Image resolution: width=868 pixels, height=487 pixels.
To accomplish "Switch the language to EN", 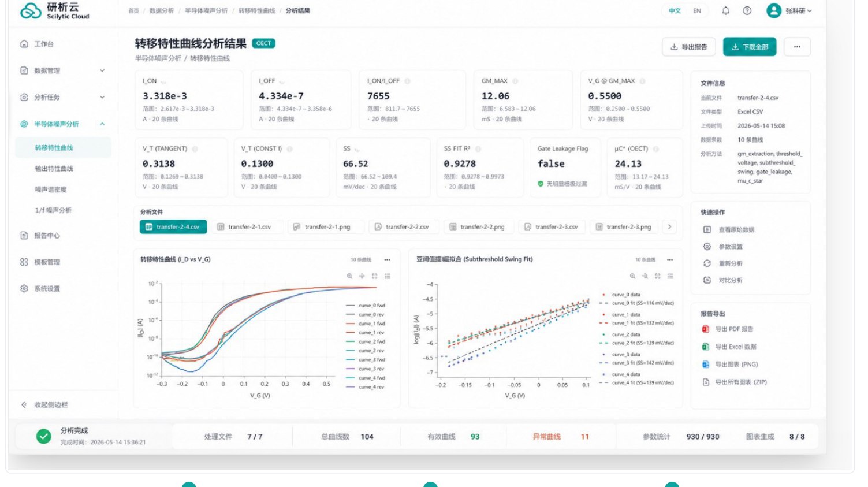I will [697, 10].
